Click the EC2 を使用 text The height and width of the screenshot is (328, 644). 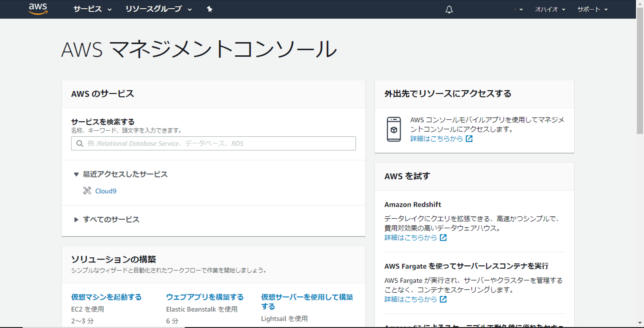tap(88, 309)
